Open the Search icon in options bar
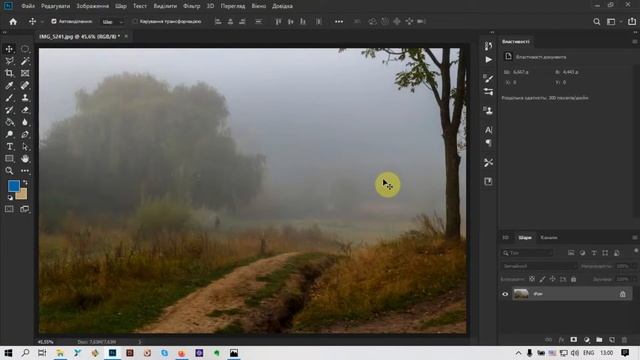The width and height of the screenshot is (640, 360). (597, 22)
